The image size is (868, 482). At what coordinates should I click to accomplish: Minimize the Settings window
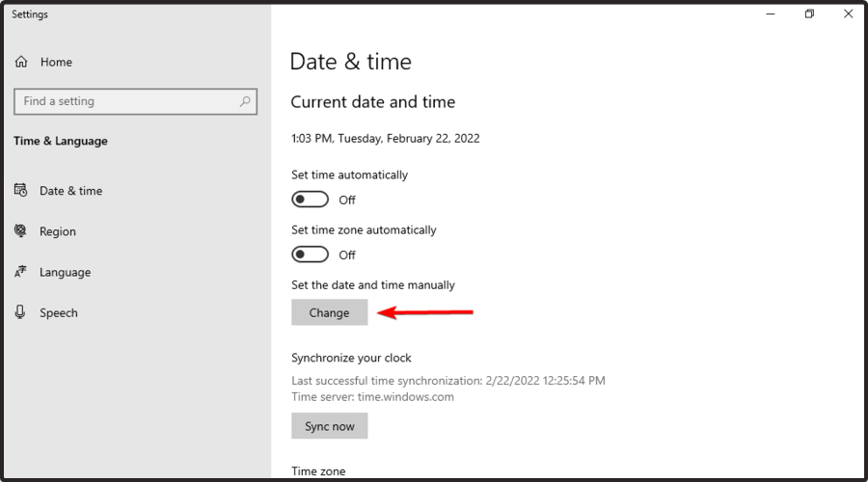(x=771, y=13)
